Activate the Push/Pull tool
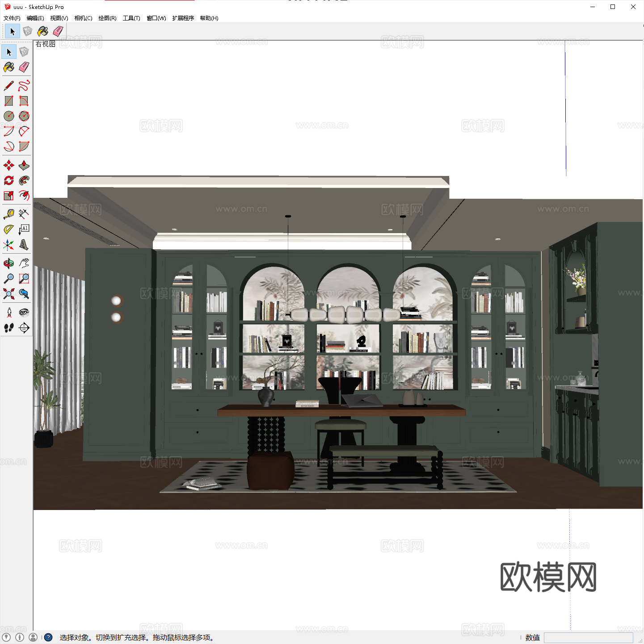 (24, 165)
